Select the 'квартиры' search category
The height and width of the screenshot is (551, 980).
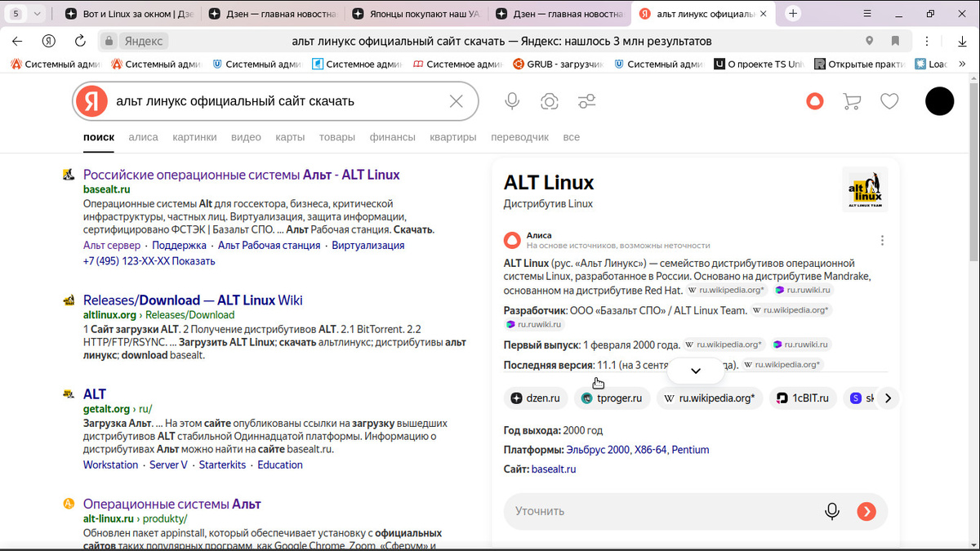tap(453, 137)
